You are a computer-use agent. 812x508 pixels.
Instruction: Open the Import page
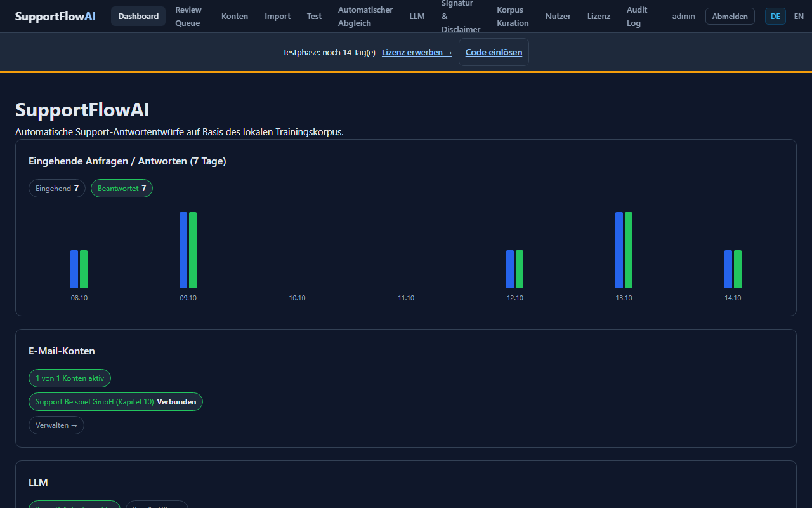coord(278,16)
